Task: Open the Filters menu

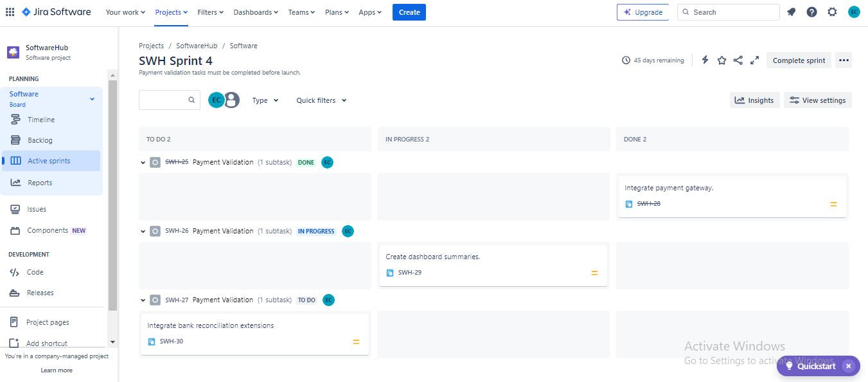Action: (210, 12)
